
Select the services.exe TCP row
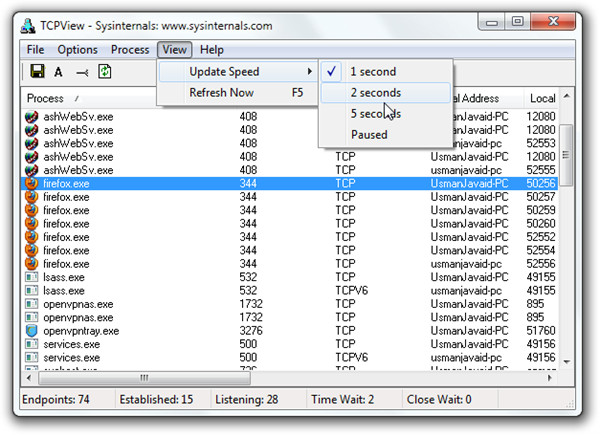[x=290, y=344]
